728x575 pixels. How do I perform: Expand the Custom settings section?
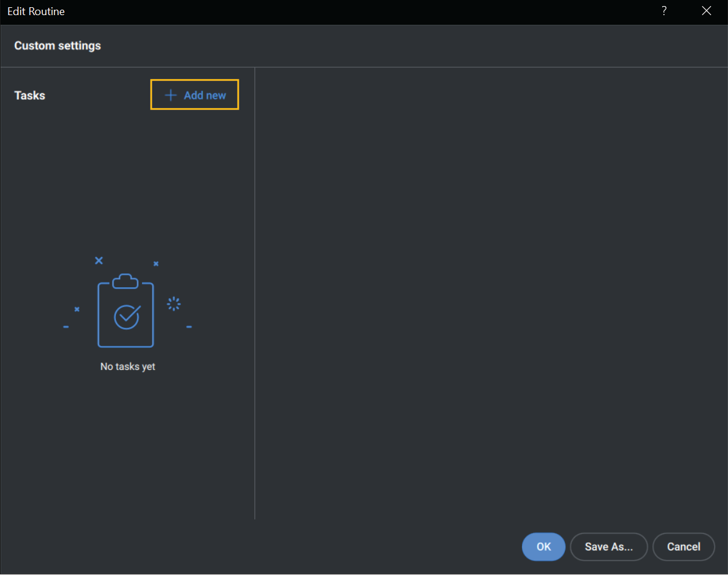click(57, 45)
